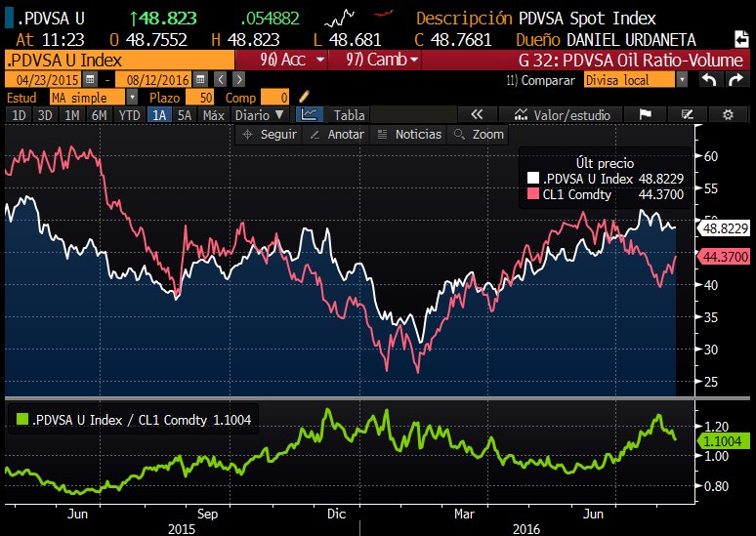Select the 6M time range

click(x=99, y=115)
